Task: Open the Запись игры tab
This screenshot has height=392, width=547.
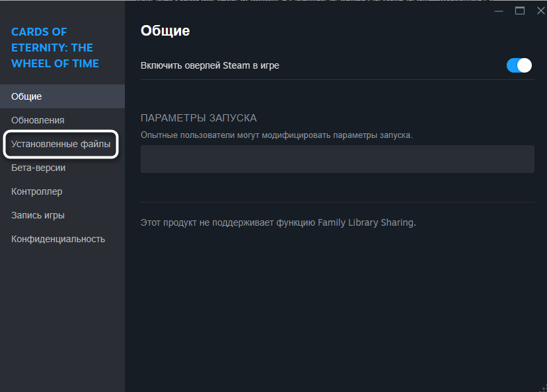Action: pos(63,215)
